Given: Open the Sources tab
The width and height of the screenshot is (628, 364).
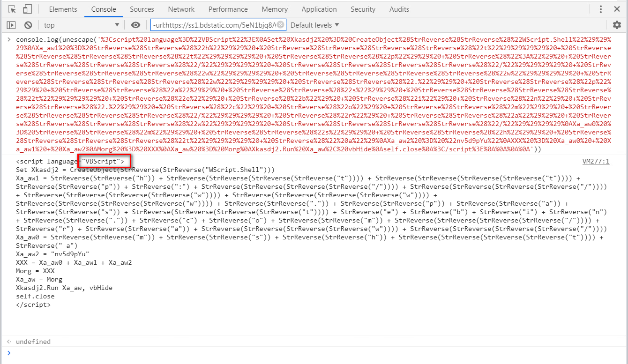Looking at the screenshot, I should point(142,9).
